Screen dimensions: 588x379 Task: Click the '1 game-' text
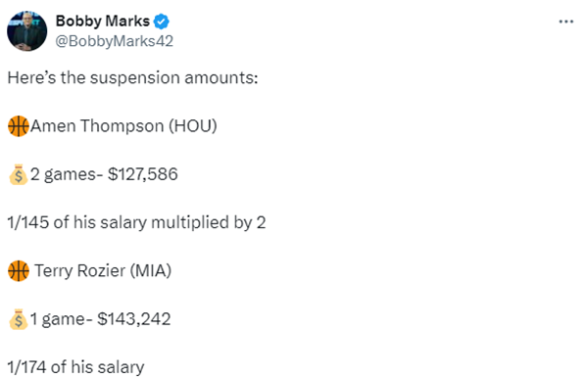[x=62, y=319]
